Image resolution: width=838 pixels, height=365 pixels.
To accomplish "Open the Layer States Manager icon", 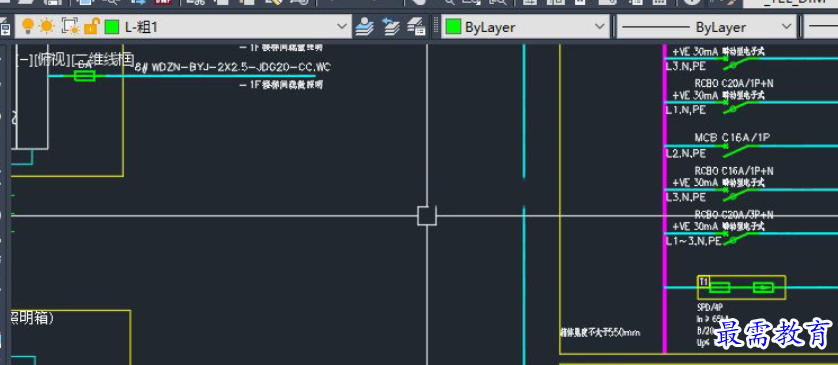I will pyautogui.click(x=415, y=26).
